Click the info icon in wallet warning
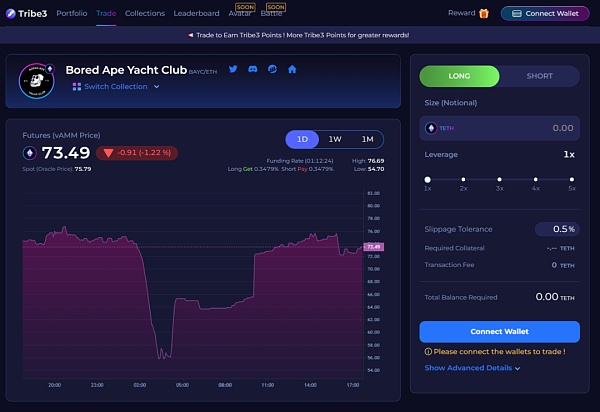 click(x=428, y=351)
